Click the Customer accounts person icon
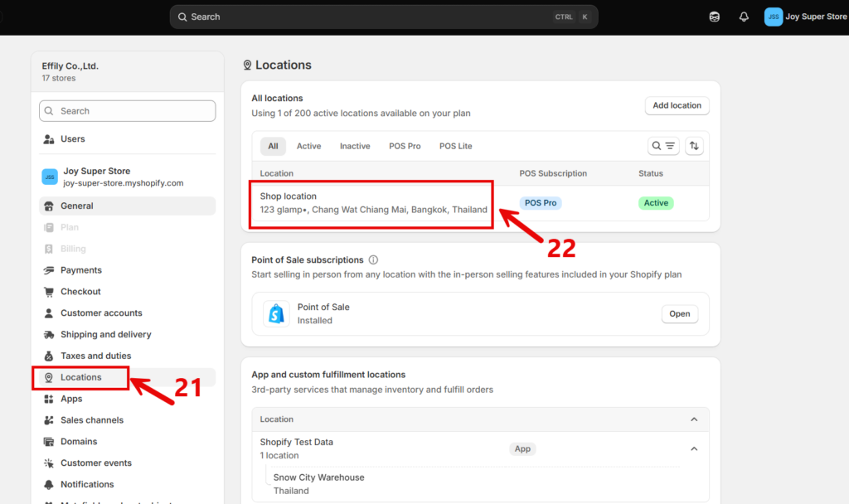The height and width of the screenshot is (504, 849). [x=49, y=313]
